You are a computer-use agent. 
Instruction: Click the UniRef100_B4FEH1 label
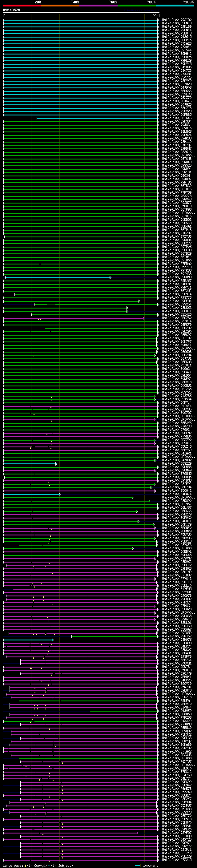(x=177, y=284)
